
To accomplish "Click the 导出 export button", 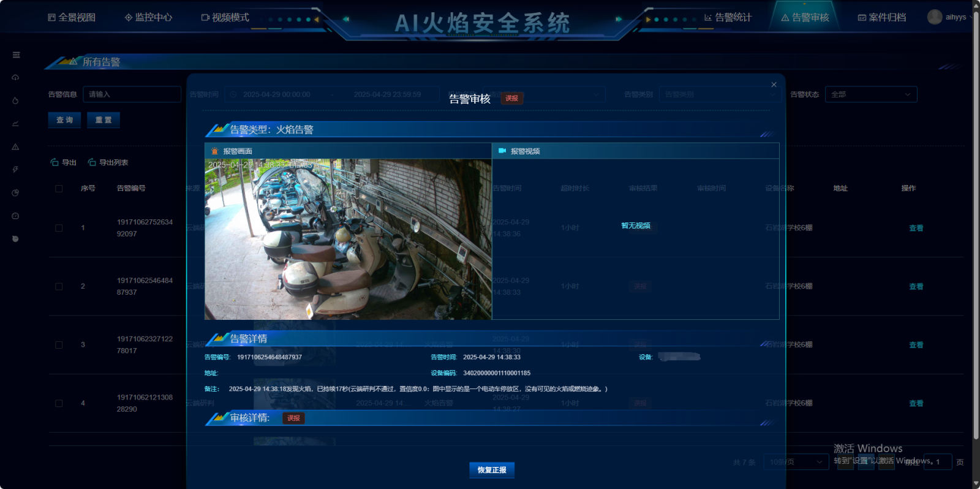I will pos(63,162).
